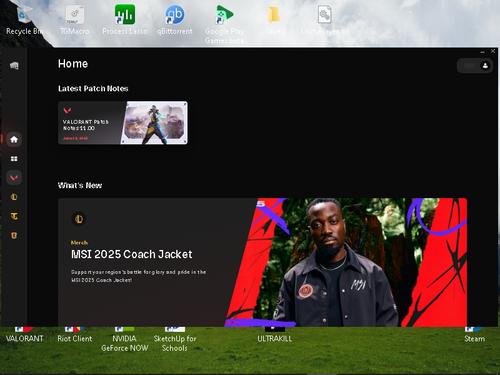Minimize the Riot Client window
Image resolution: width=500 pixels, height=375 pixels.
pos(482,52)
